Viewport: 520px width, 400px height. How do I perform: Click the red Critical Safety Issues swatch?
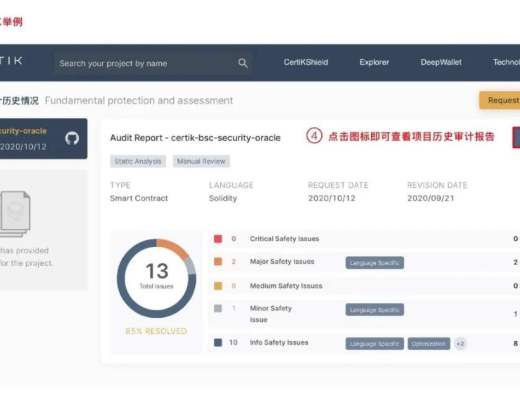pos(218,239)
